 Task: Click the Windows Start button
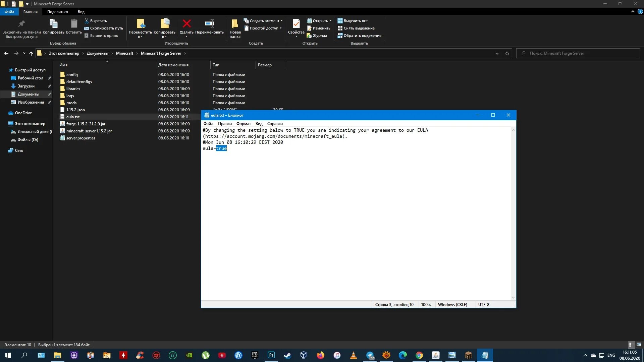(x=8, y=355)
